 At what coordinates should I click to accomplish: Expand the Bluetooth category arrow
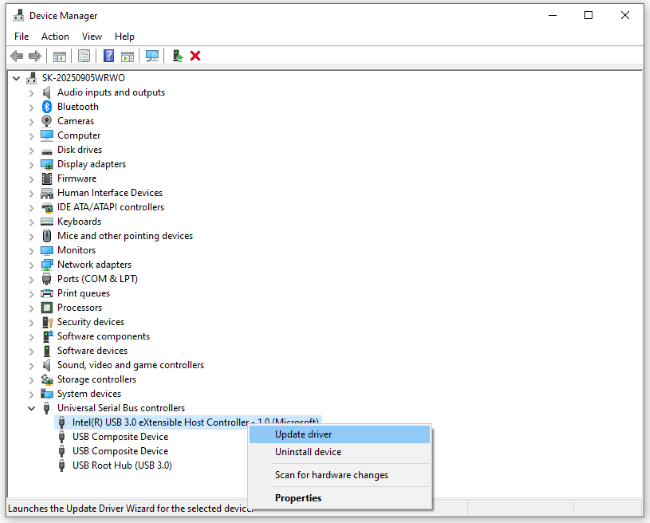32,108
